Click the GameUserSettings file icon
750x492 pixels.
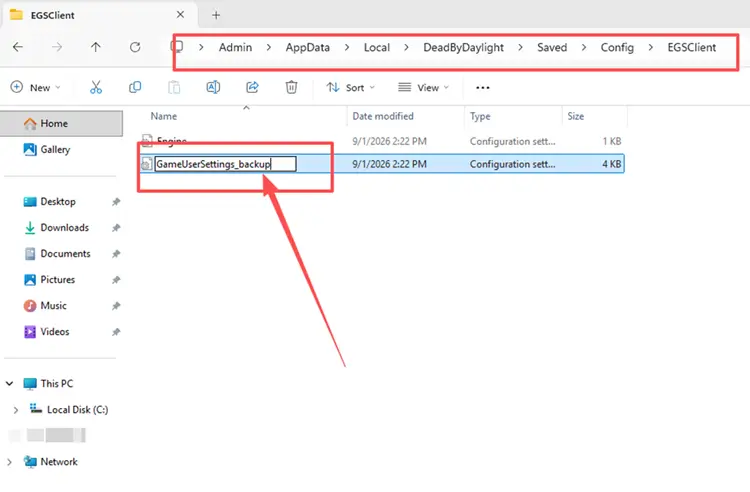147,164
